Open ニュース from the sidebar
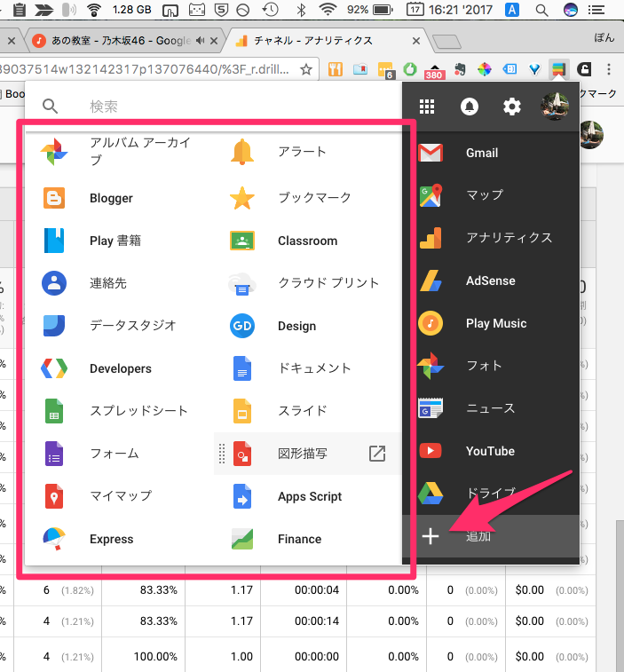The image size is (624, 672). pos(491,408)
